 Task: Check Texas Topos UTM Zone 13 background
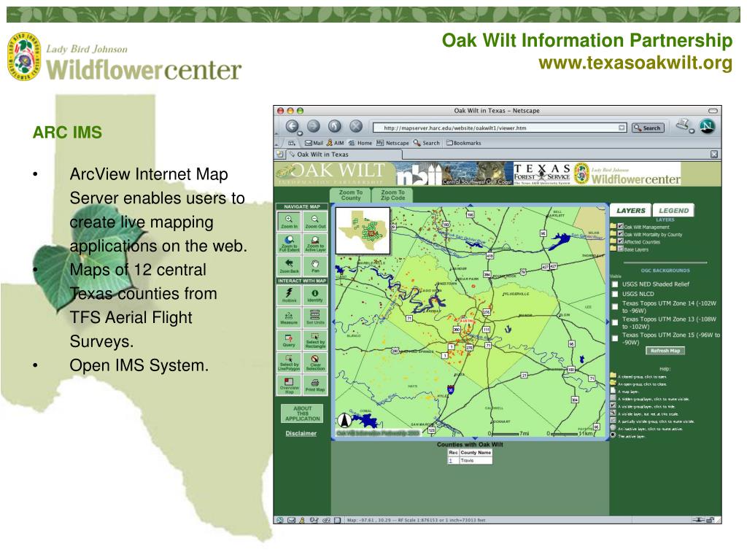[615, 323]
